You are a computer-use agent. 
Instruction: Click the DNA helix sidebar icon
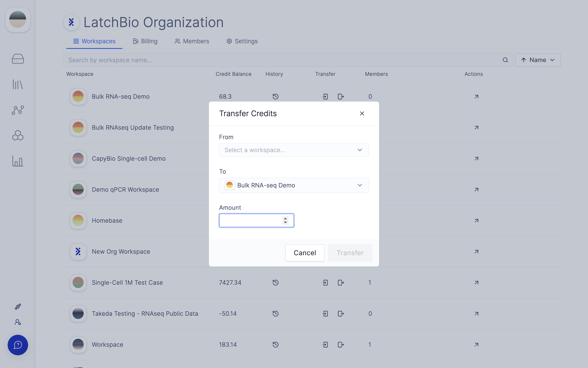click(x=18, y=306)
